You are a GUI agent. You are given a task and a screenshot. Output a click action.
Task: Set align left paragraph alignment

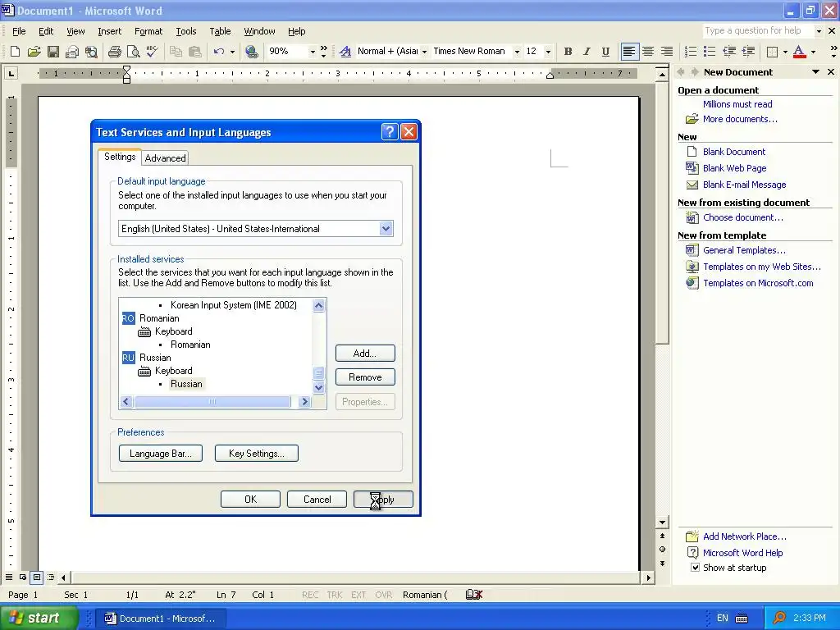629,52
